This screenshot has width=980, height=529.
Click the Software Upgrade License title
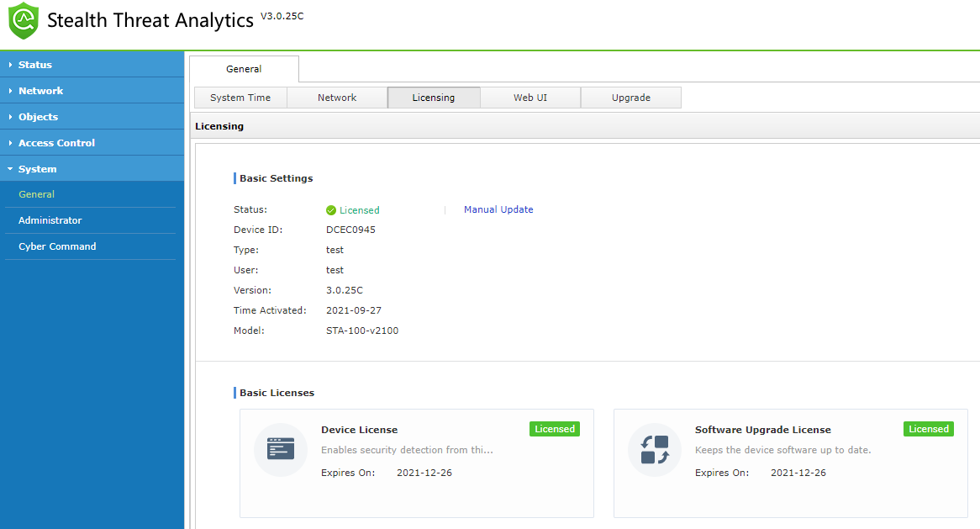tap(763, 430)
